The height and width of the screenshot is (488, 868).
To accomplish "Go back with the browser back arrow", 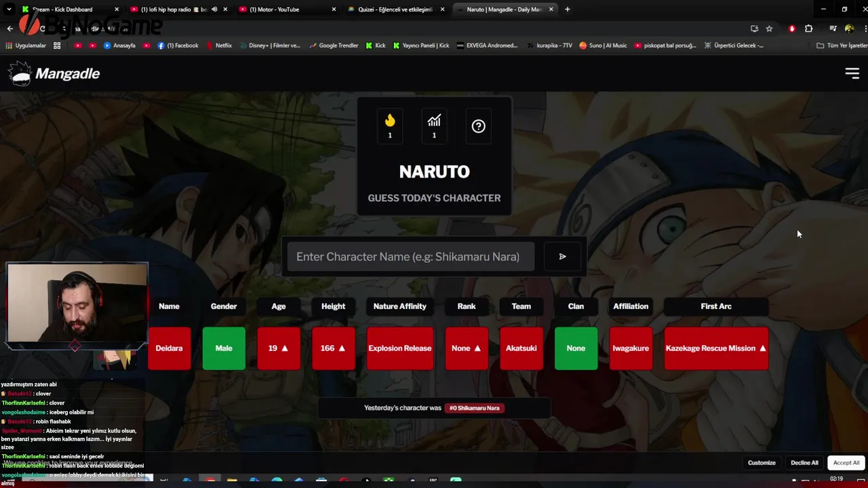I will pyautogui.click(x=9, y=28).
